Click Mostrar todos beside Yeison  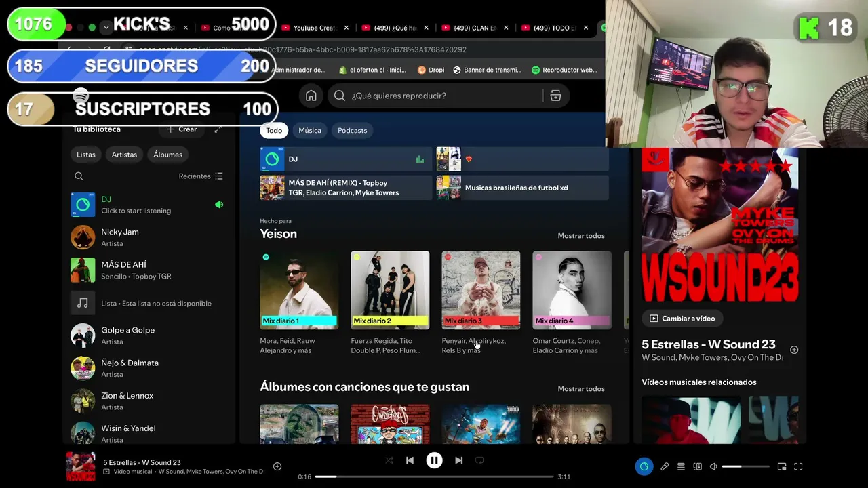(581, 236)
